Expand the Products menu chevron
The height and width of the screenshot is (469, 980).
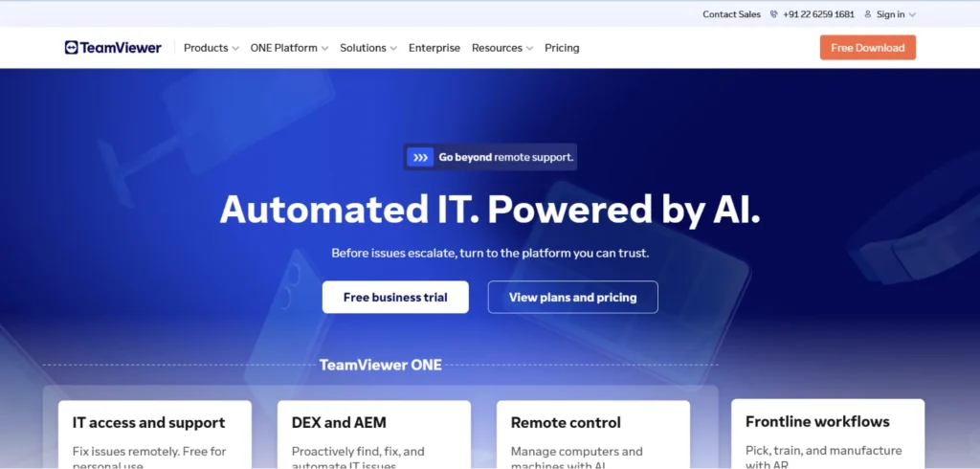[x=235, y=49]
